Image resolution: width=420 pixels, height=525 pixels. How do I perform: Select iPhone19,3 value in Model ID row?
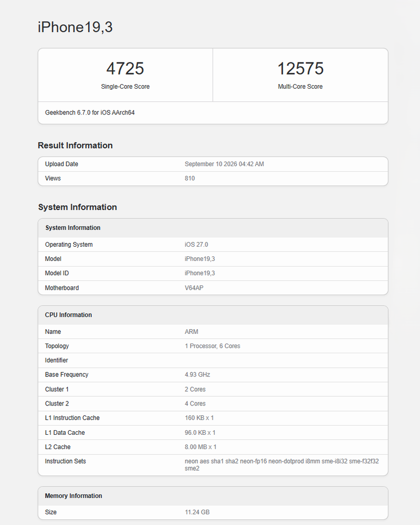[x=199, y=273]
